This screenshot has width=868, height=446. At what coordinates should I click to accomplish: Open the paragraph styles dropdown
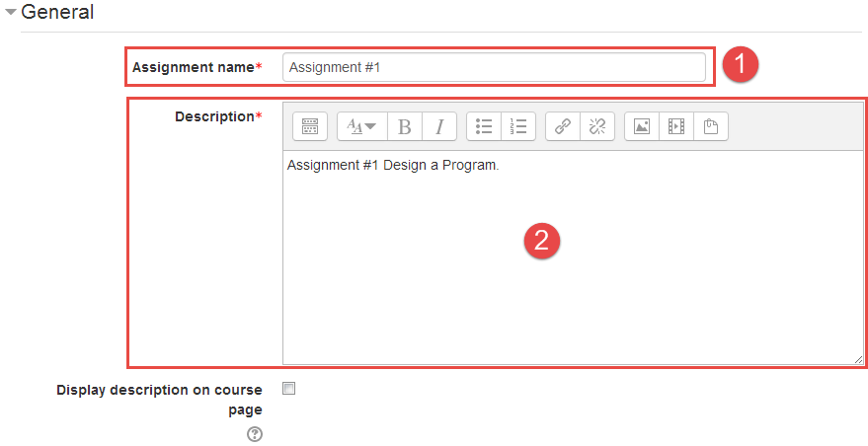pyautogui.click(x=361, y=126)
